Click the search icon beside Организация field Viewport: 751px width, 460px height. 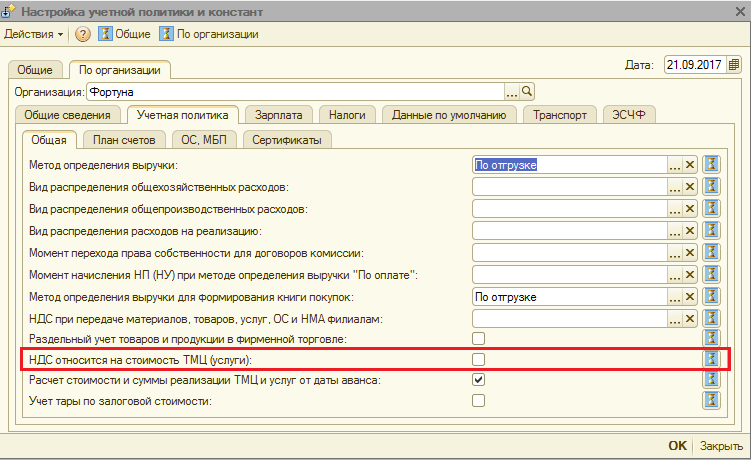point(528,91)
